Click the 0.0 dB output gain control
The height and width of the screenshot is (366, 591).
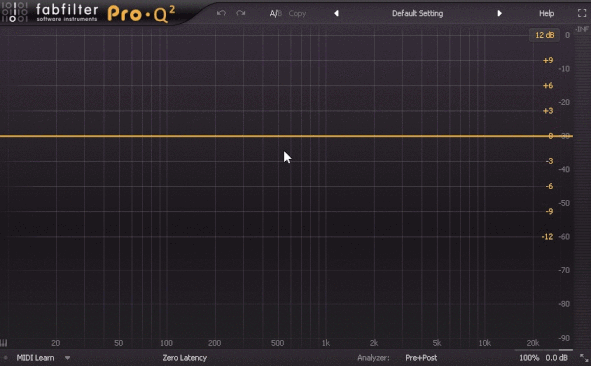point(556,358)
